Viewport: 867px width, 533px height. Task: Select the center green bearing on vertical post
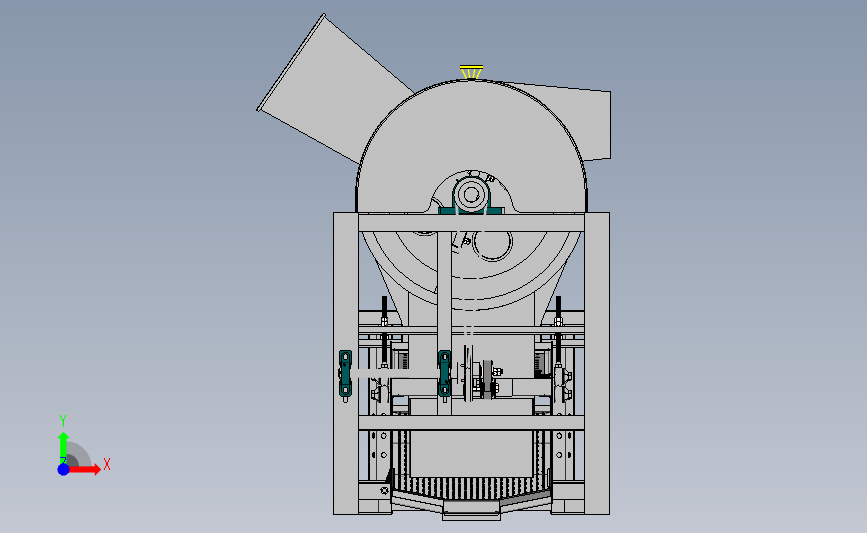444,374
